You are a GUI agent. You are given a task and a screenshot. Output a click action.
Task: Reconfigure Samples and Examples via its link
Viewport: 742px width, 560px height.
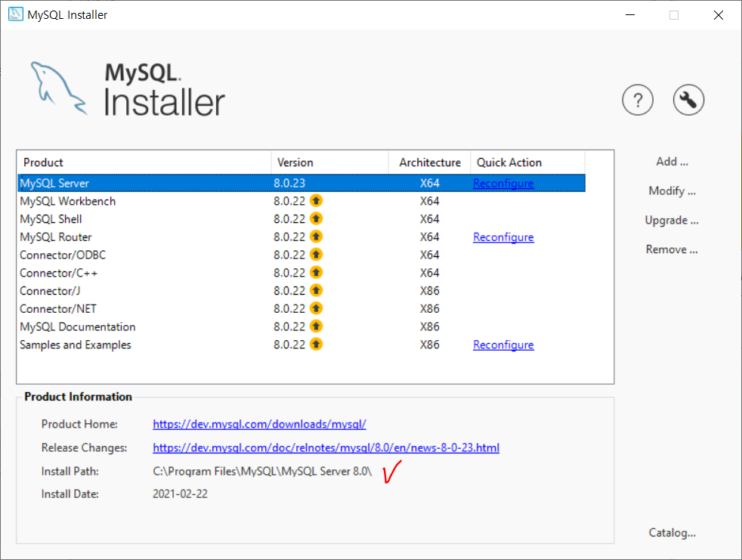(503, 345)
